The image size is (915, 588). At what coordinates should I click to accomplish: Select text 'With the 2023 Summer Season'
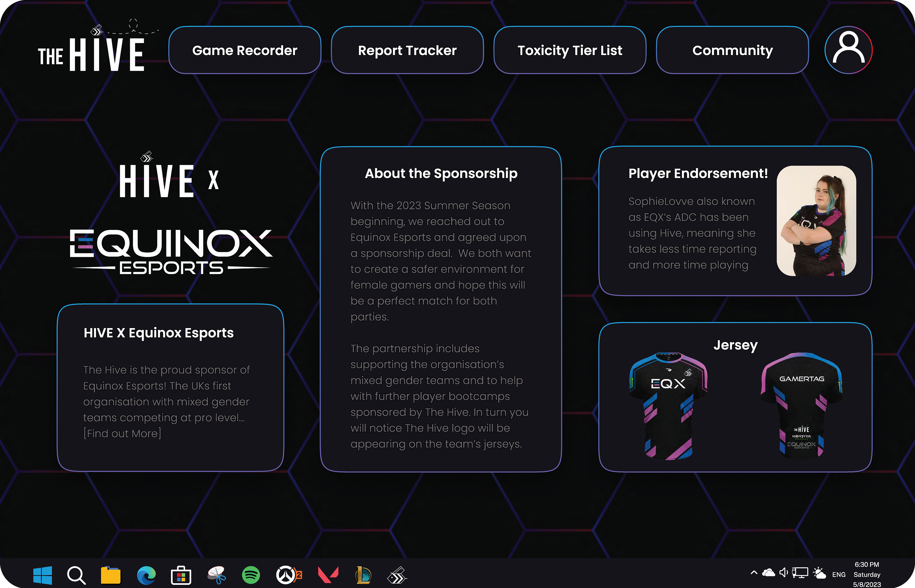click(430, 206)
